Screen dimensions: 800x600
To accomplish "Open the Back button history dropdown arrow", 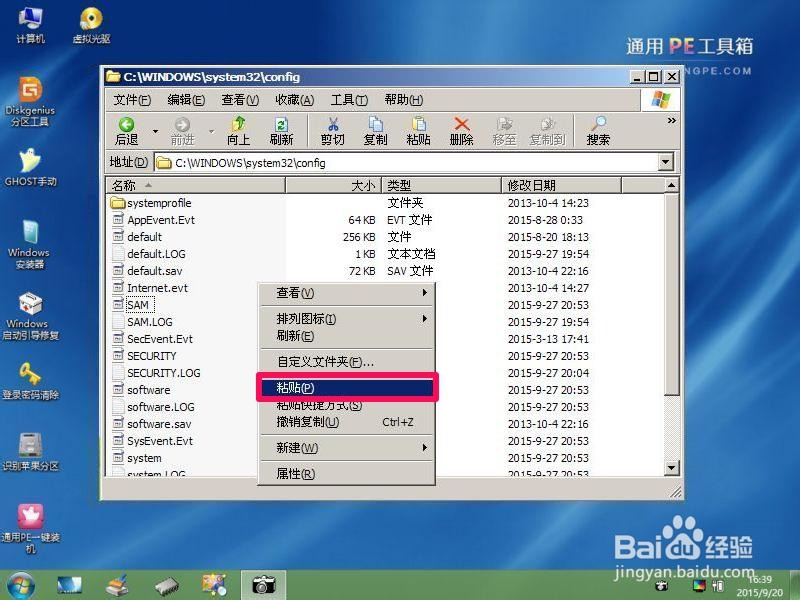I will click(x=155, y=133).
